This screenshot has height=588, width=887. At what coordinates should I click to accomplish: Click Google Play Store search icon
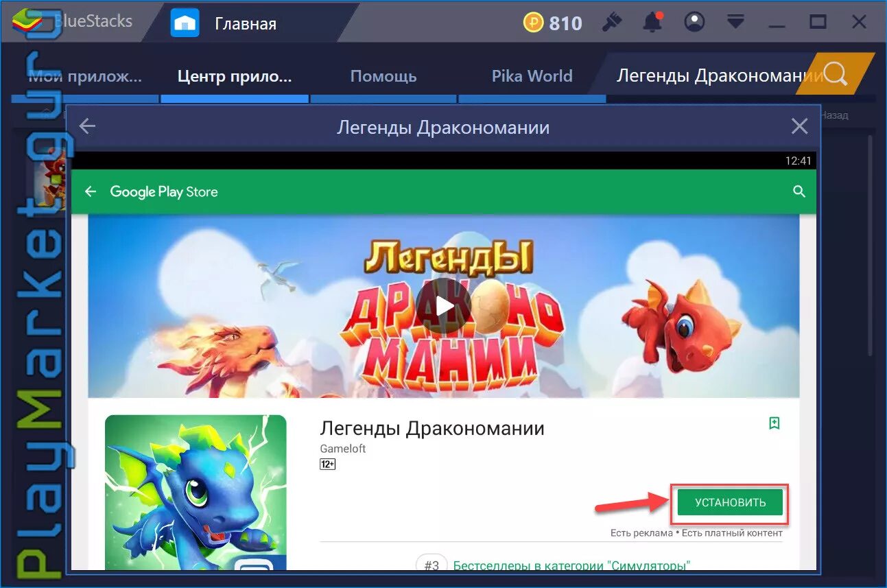click(x=799, y=191)
